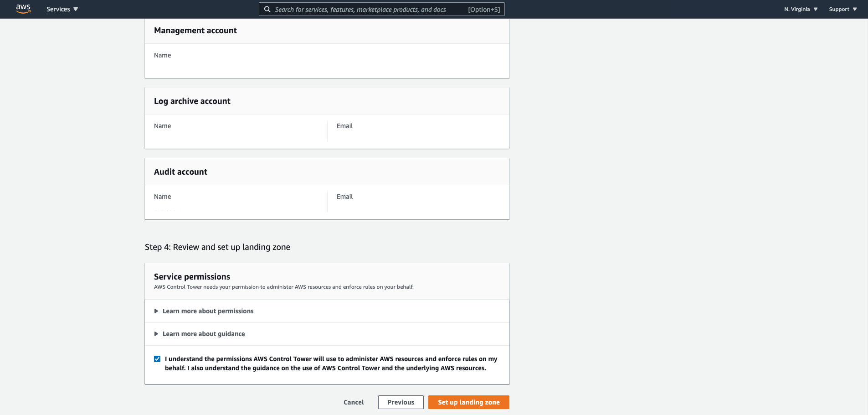Click the Audit account heading
Viewport: 868px width, 415px height.
180,172
